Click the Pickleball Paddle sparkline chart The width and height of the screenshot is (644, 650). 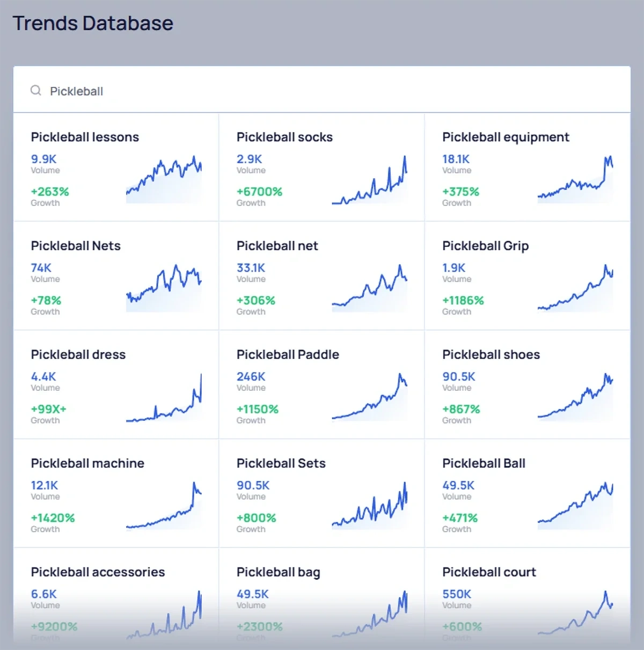(x=369, y=397)
